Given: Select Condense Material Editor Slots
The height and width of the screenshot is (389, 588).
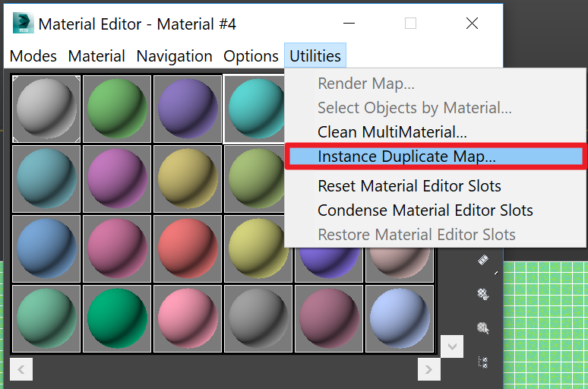Looking at the screenshot, I should (x=425, y=210).
